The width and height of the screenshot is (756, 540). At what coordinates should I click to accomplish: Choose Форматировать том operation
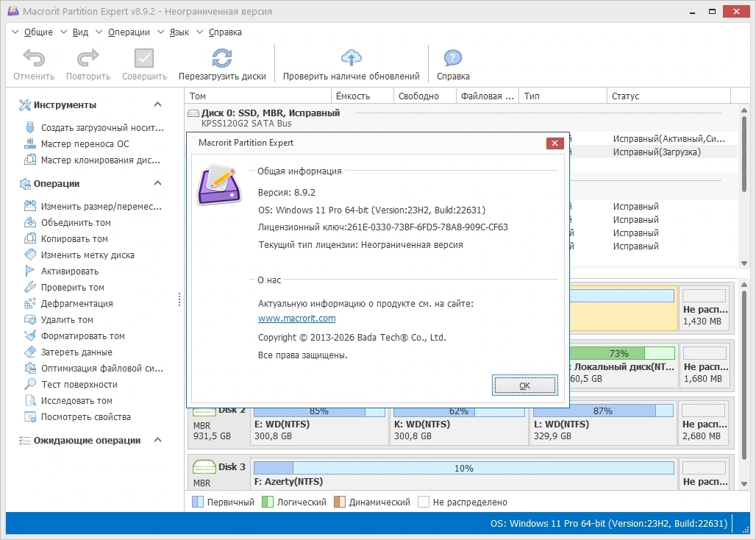pyautogui.click(x=75, y=336)
